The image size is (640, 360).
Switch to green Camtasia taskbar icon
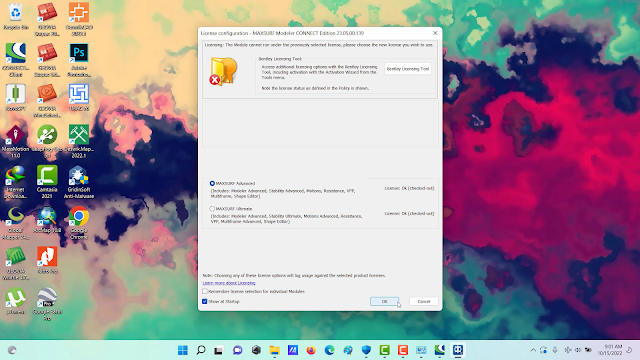[x=384, y=350]
